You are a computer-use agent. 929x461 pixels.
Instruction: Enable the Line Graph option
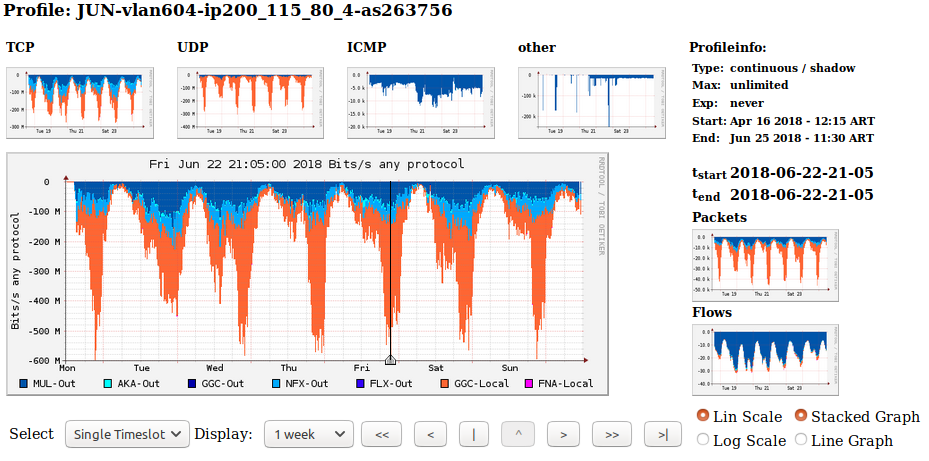(801, 440)
